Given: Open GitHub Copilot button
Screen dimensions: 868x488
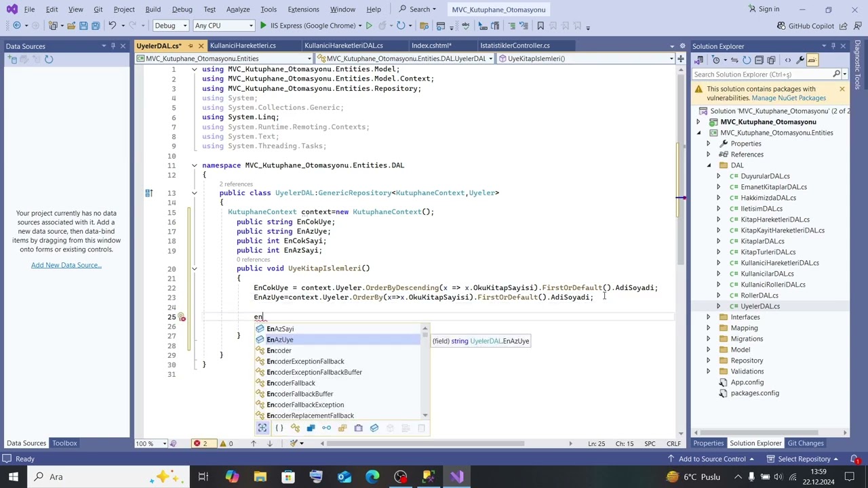Looking at the screenshot, I should click(x=806, y=26).
